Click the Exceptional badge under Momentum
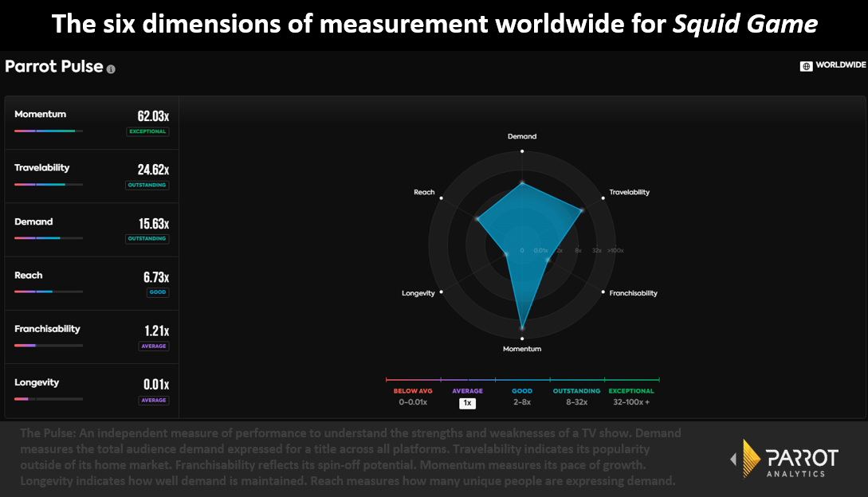This screenshot has width=868, height=497. tap(147, 131)
